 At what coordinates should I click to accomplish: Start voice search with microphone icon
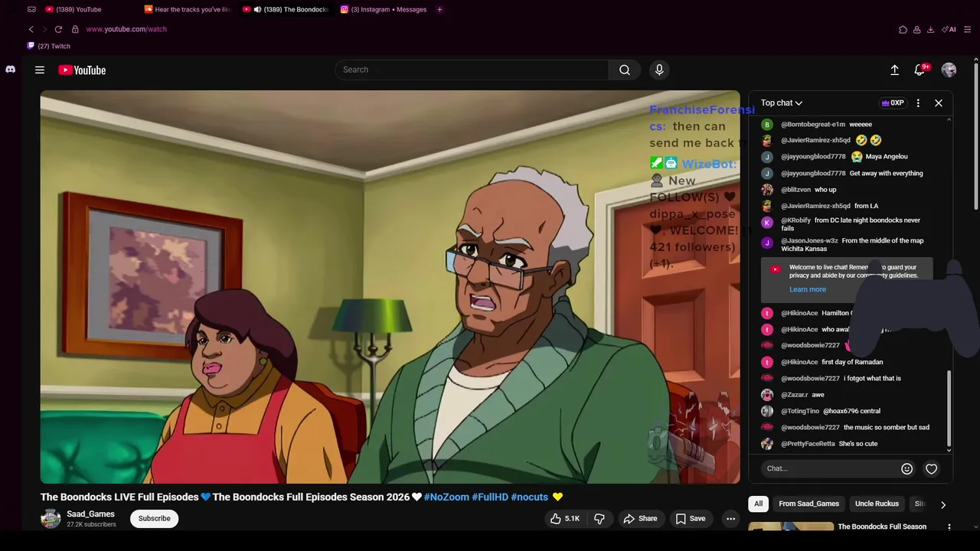click(659, 70)
